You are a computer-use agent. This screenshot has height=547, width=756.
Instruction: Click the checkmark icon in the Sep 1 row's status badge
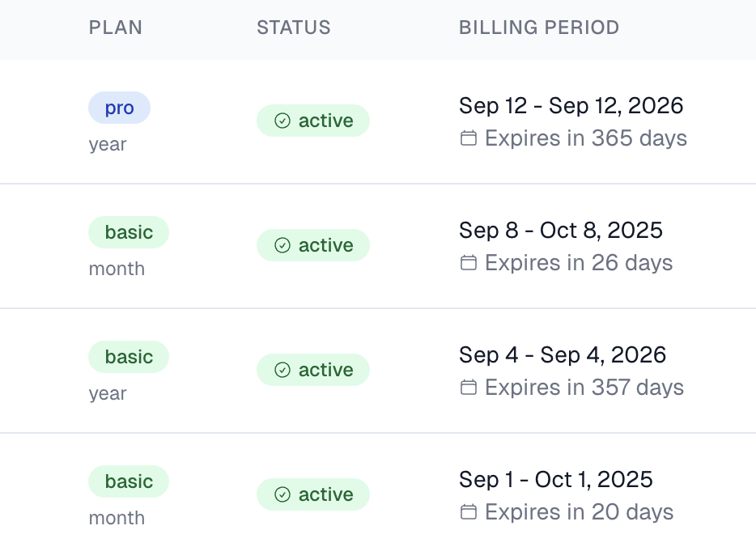coord(282,494)
